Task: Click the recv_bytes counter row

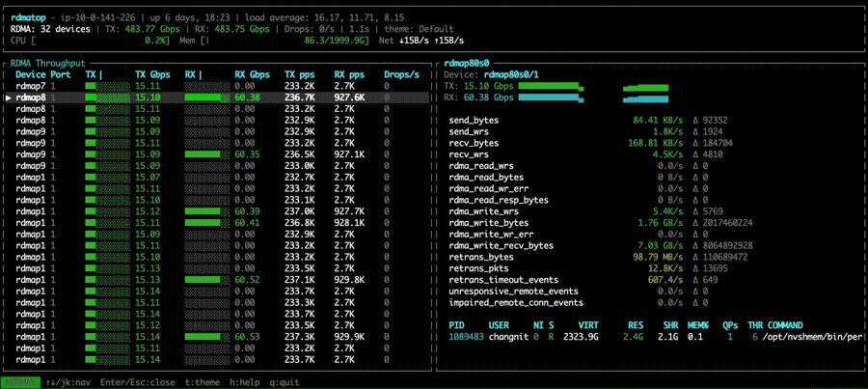Action: 588,143
